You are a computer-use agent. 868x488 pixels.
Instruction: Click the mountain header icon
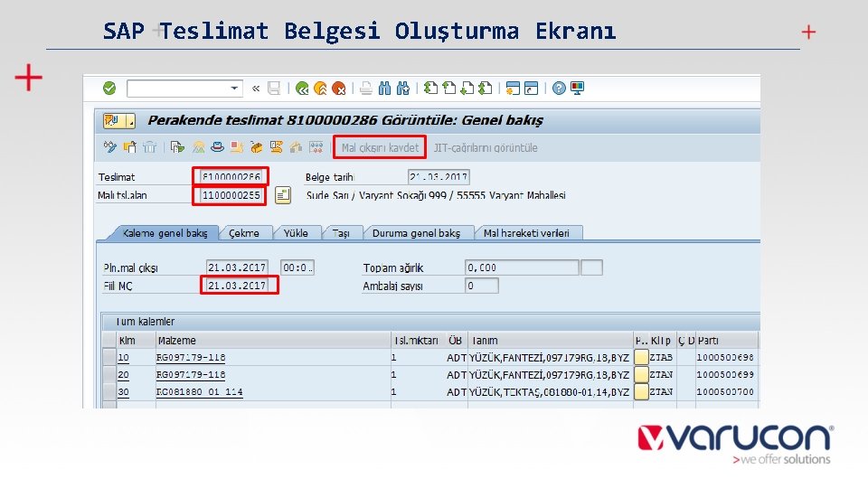198,147
